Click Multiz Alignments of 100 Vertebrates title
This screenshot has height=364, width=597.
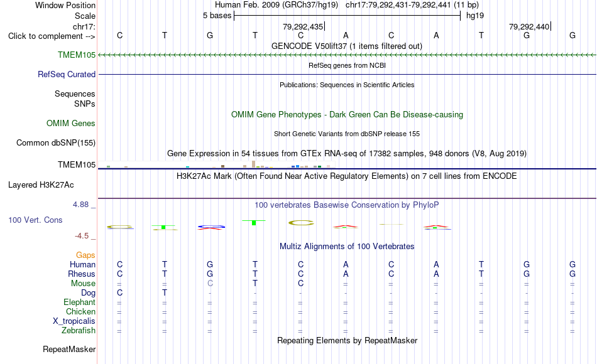click(347, 247)
